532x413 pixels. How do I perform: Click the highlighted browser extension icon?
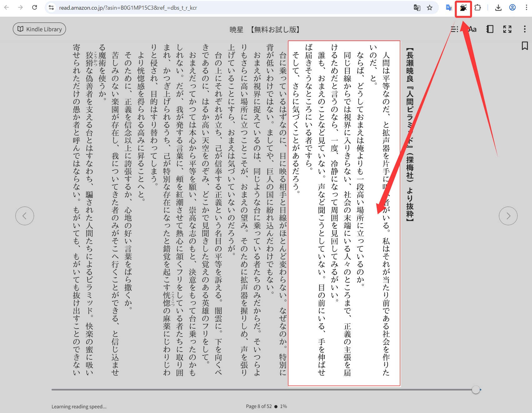[463, 8]
